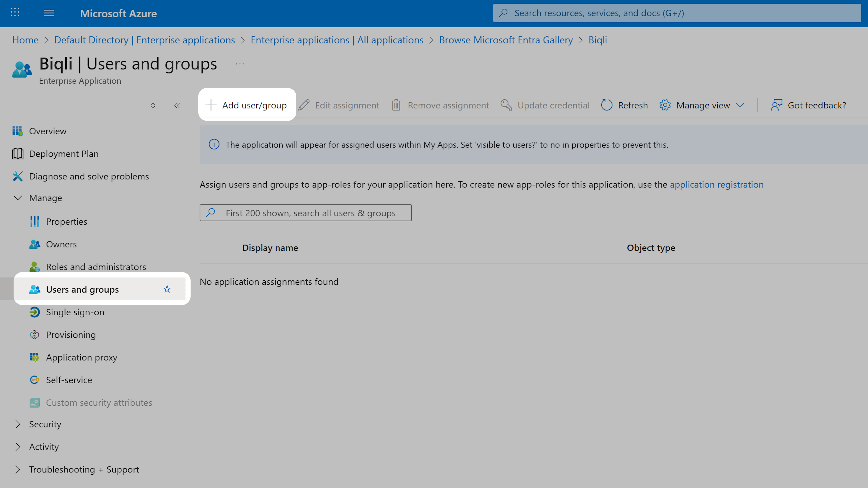This screenshot has width=868, height=488.
Task: Click the key icon for Update credential
Action: click(x=506, y=105)
